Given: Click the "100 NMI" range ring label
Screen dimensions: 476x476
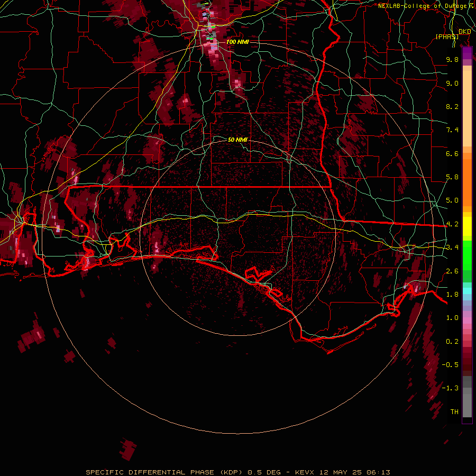Looking at the screenshot, I should click(x=237, y=42).
